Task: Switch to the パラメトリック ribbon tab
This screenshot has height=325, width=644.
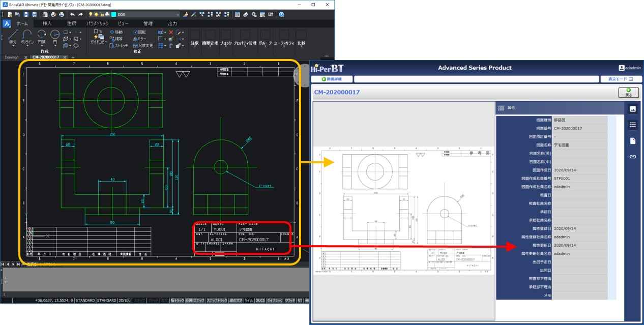Action: pyautogui.click(x=97, y=23)
